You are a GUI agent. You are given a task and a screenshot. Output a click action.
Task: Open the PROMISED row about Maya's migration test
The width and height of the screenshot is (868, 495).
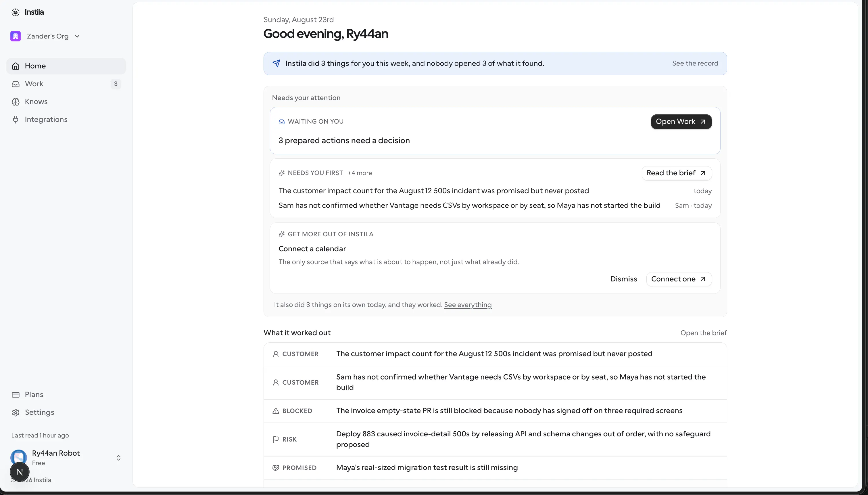click(495, 468)
